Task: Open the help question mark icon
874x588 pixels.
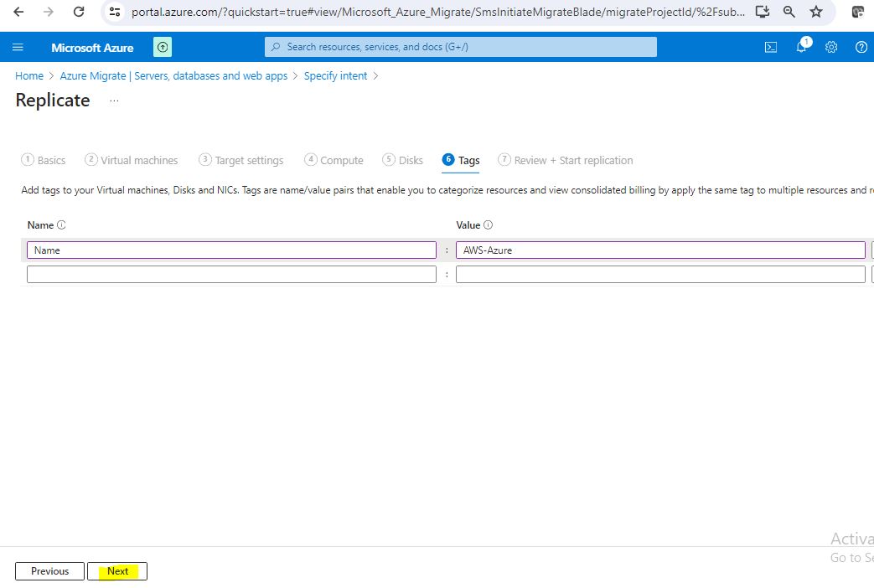Action: coord(861,47)
